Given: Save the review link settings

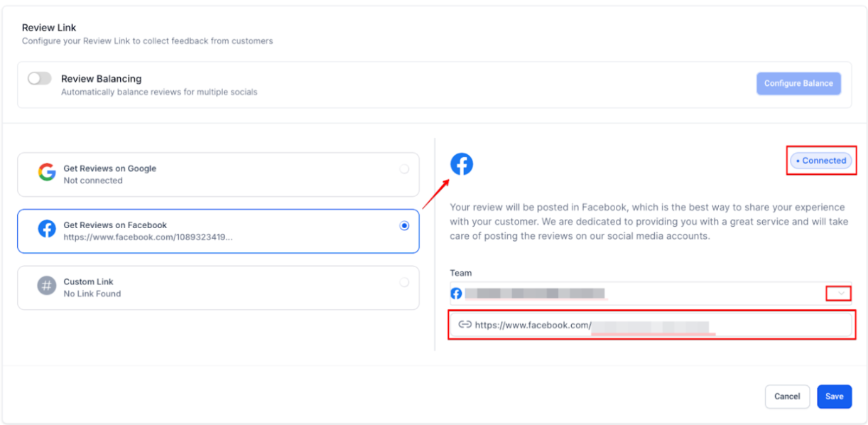Looking at the screenshot, I should tap(834, 397).
